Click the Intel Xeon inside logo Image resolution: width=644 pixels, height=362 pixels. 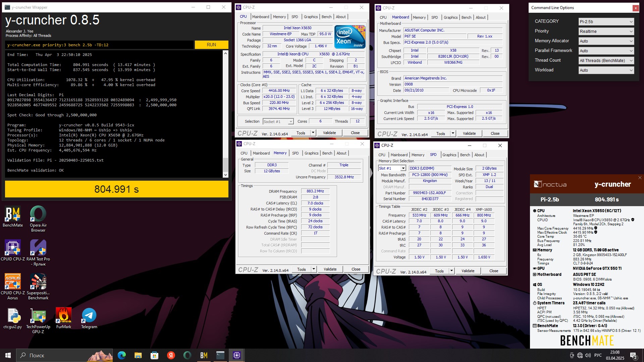[x=350, y=37]
